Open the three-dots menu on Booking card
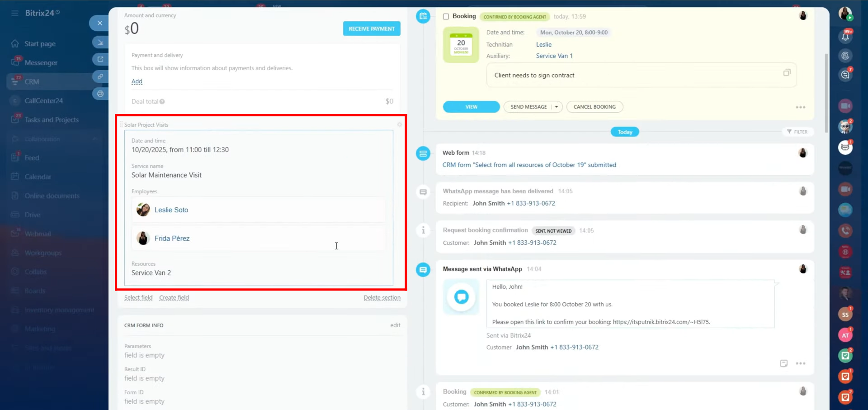The image size is (868, 410). point(800,107)
